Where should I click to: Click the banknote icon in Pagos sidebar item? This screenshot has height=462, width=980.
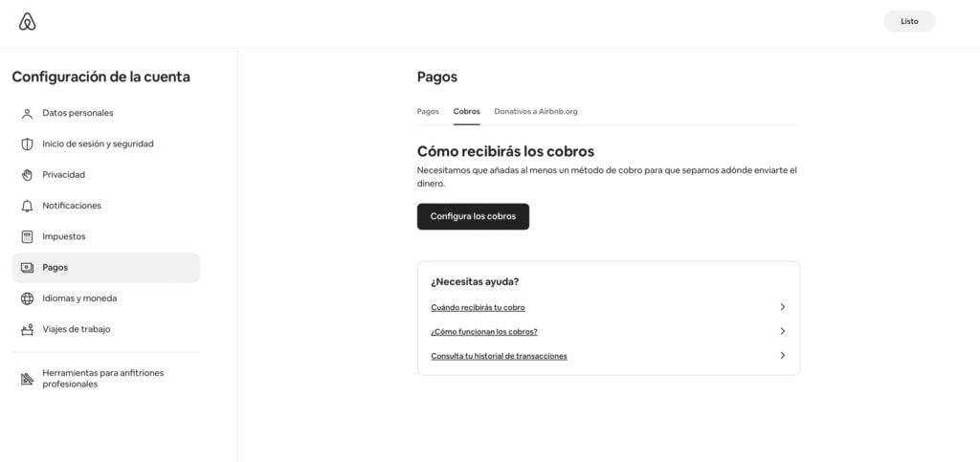27,268
